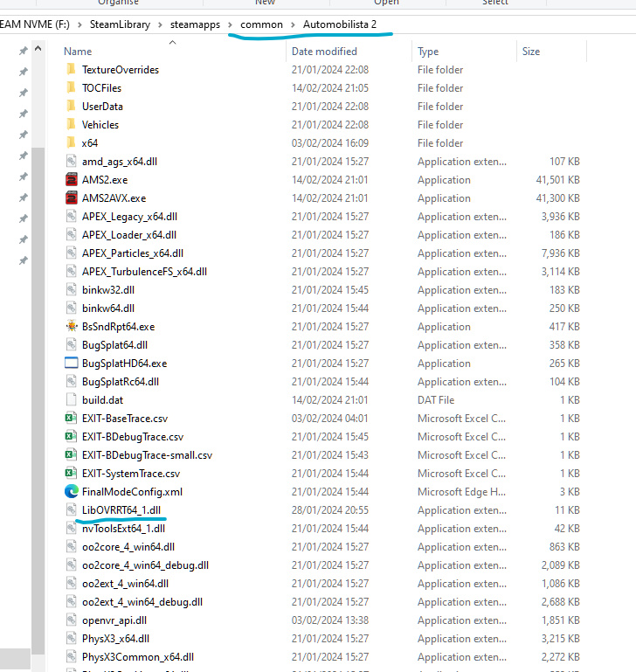636x672 pixels.
Task: Click the TextureOverrides folder icon
Action: [x=71, y=69]
